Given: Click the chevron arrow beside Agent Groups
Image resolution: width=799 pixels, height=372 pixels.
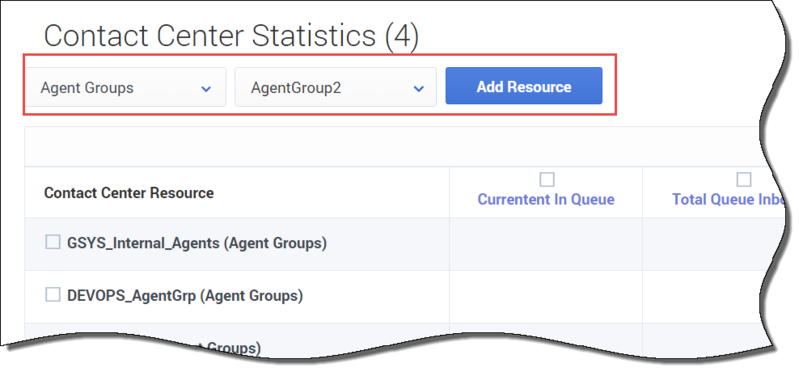Looking at the screenshot, I should 206,89.
